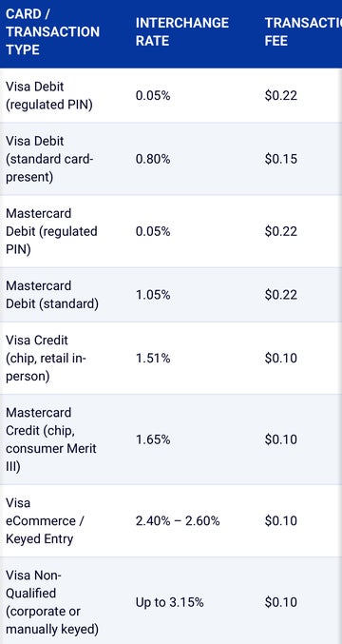Screen dimensions: 342x644
Task: Click the 1.05% interchange rate value
Action: (x=153, y=295)
